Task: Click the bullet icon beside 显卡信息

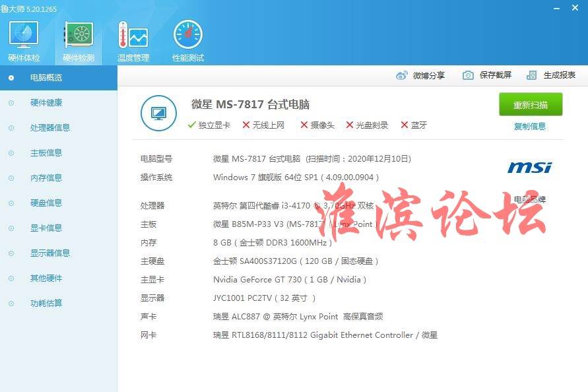Action: click(11, 228)
